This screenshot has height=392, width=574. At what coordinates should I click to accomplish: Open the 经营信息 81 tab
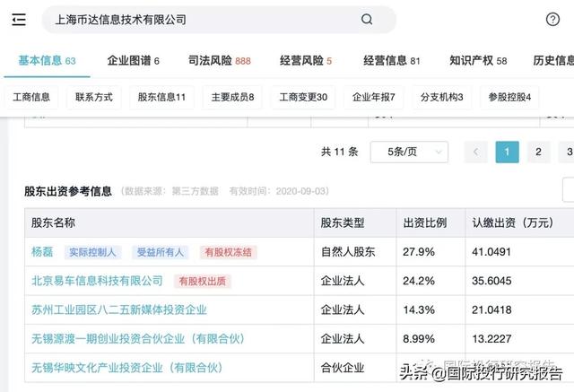(x=391, y=60)
